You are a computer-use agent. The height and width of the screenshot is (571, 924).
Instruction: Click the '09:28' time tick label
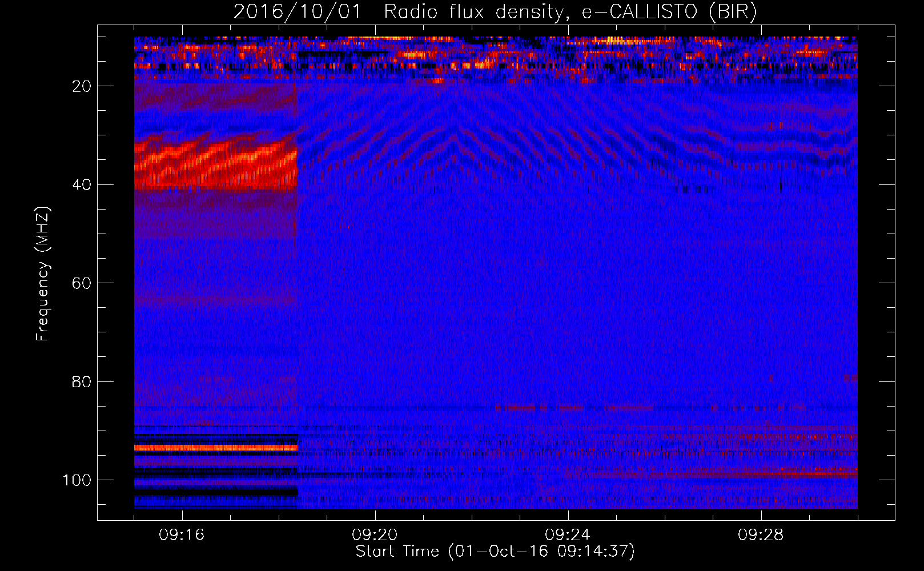click(761, 535)
